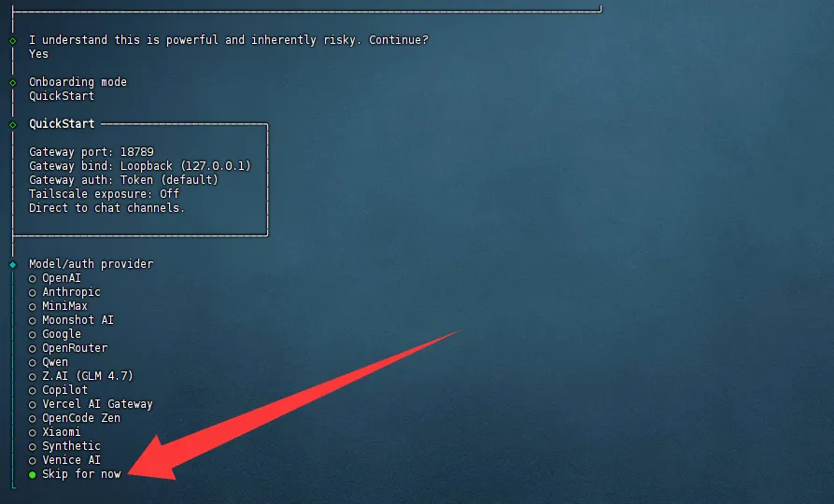Pick Z.AI (GLM 4.7) option
This screenshot has height=504, width=834.
(x=81, y=376)
